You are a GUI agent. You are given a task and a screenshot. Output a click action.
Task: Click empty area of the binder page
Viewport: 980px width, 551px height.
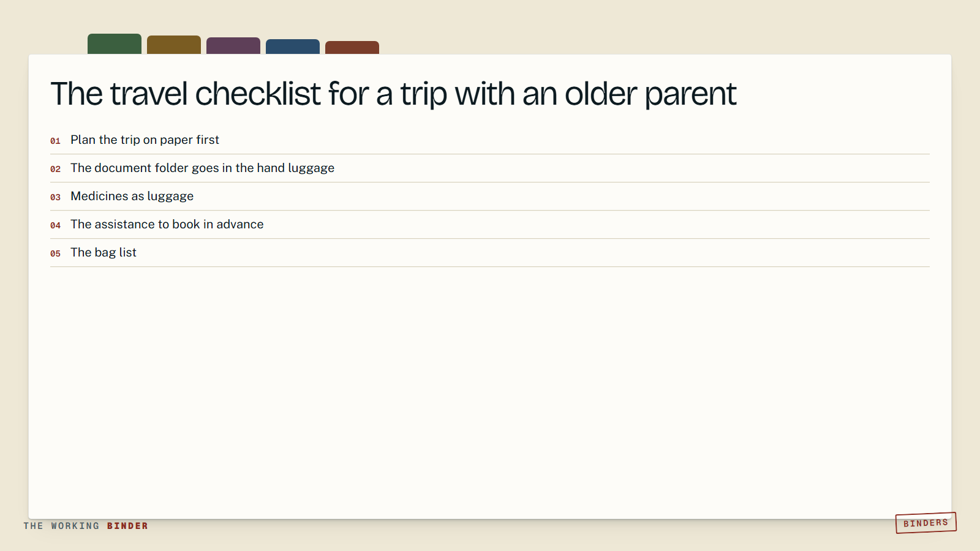490,392
